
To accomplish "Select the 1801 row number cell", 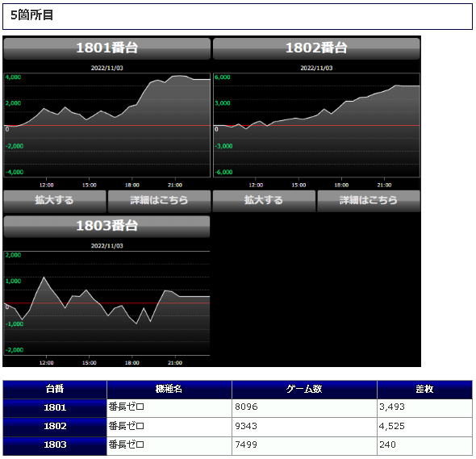I will pos(55,408).
